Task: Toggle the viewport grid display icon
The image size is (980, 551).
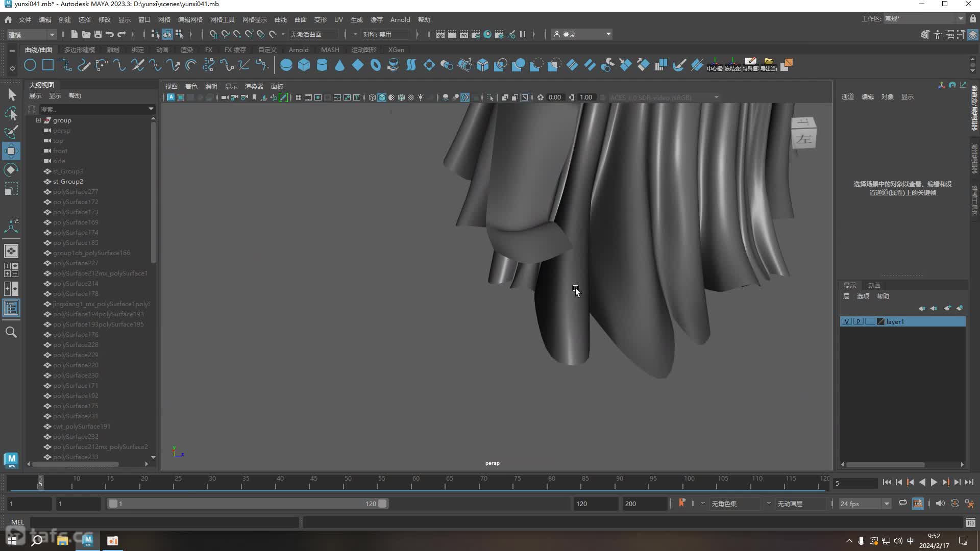Action: coord(298,97)
